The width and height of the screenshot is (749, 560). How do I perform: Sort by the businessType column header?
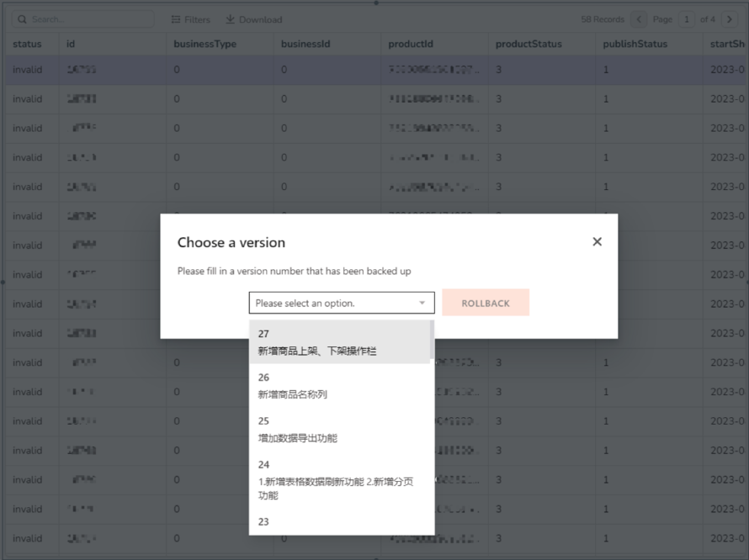(205, 44)
